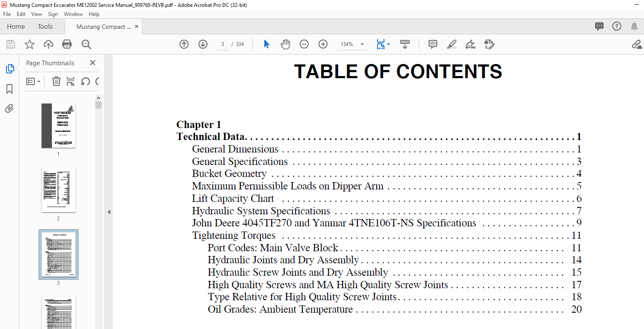Image resolution: width=644 pixels, height=329 pixels.
Task: Select page 1 thumbnail
Action: [58, 125]
